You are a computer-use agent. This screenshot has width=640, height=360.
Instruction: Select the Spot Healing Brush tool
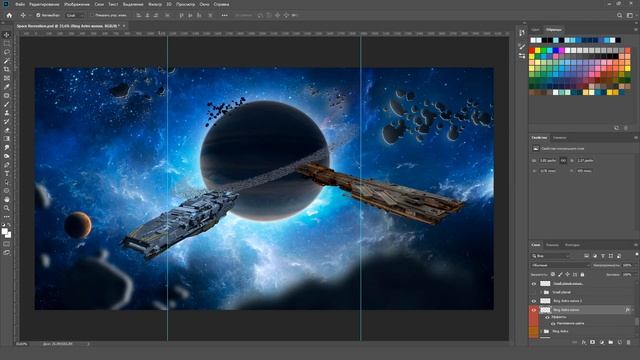7,96
